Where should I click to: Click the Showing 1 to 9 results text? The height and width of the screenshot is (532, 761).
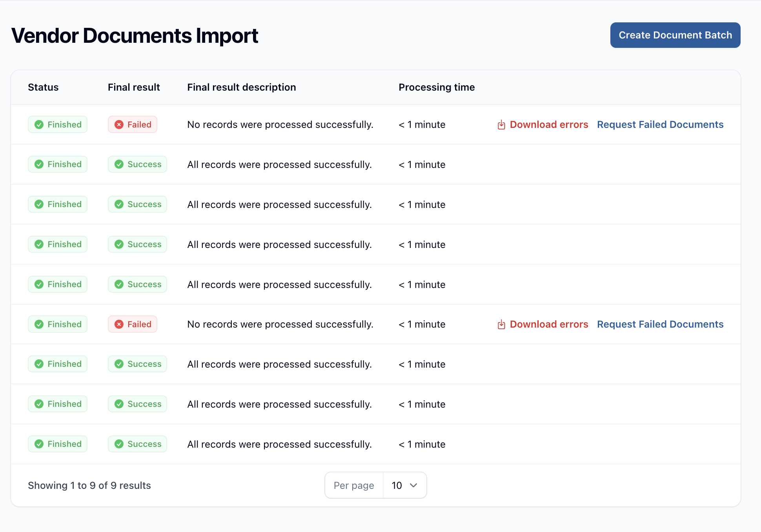point(89,485)
